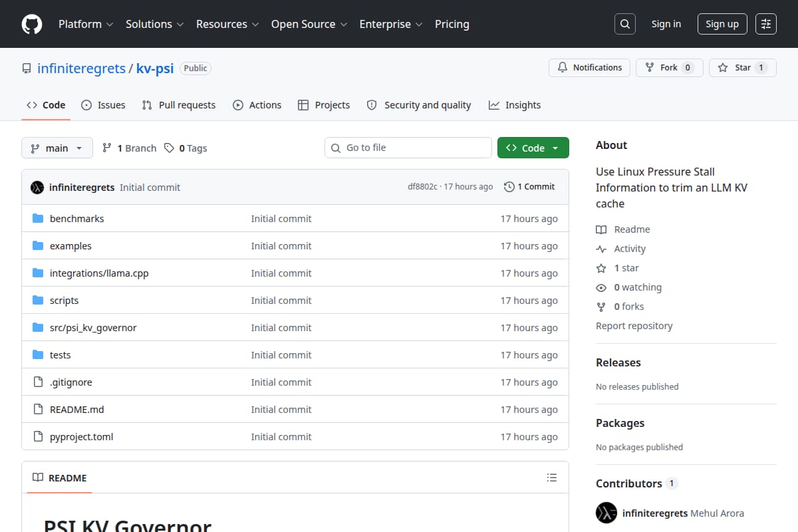View the 0 Tags link
798x532 pixels.
pos(186,148)
